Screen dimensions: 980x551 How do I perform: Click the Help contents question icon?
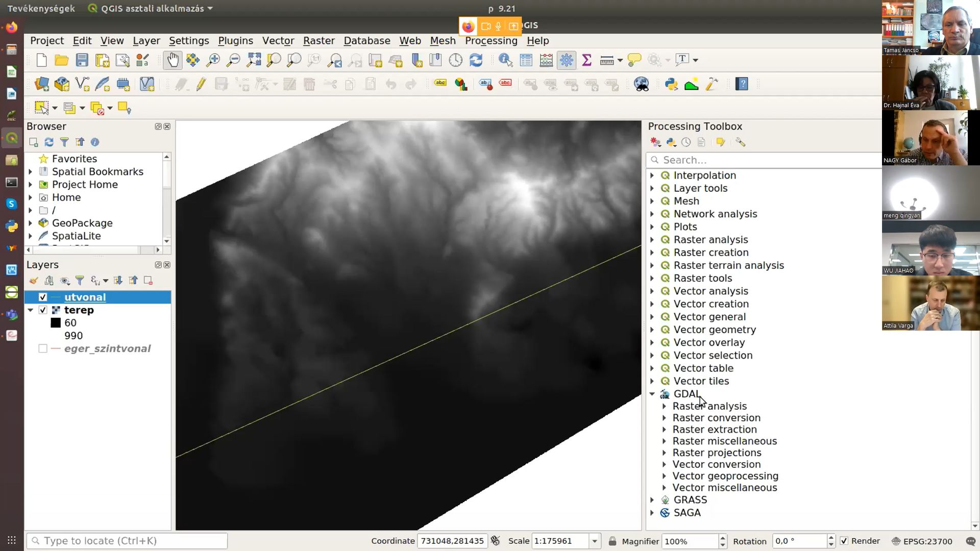click(742, 84)
